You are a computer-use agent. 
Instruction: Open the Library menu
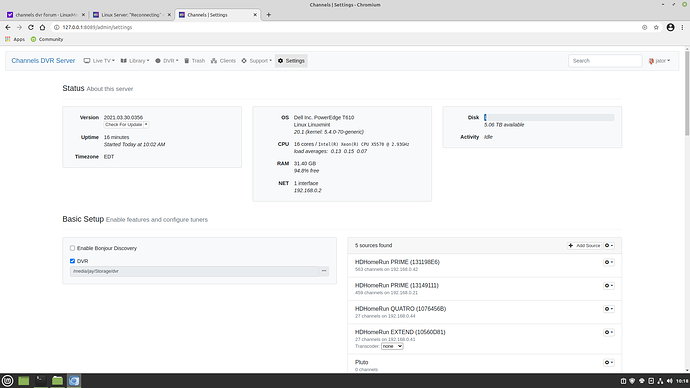coord(135,61)
